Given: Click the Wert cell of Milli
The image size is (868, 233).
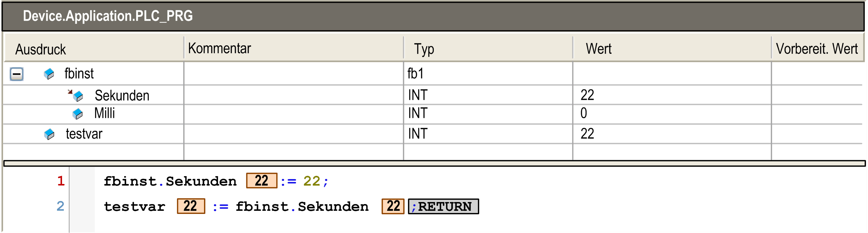Looking at the screenshot, I should coord(584,113).
